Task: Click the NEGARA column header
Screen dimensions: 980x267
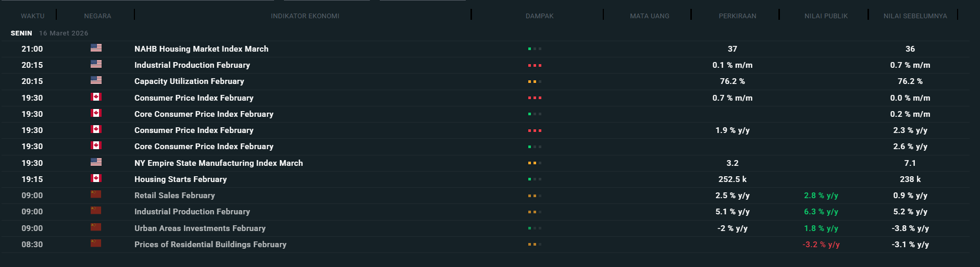Action: (97, 16)
